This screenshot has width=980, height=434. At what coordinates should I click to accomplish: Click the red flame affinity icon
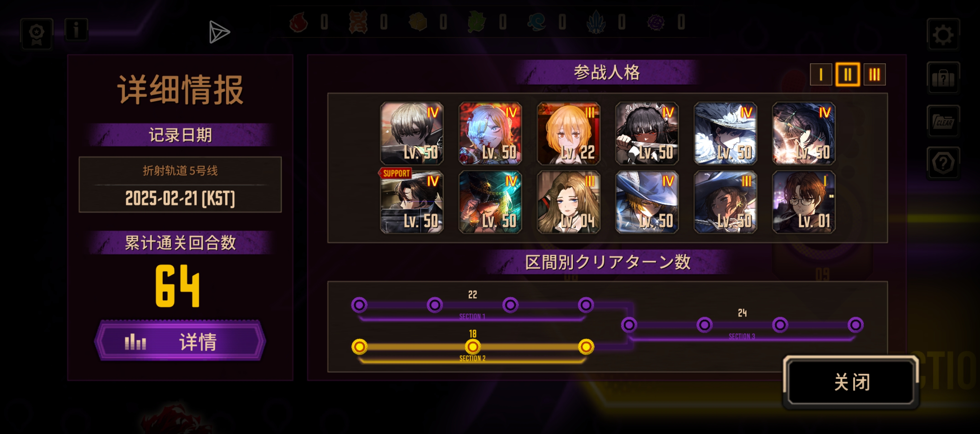(299, 22)
